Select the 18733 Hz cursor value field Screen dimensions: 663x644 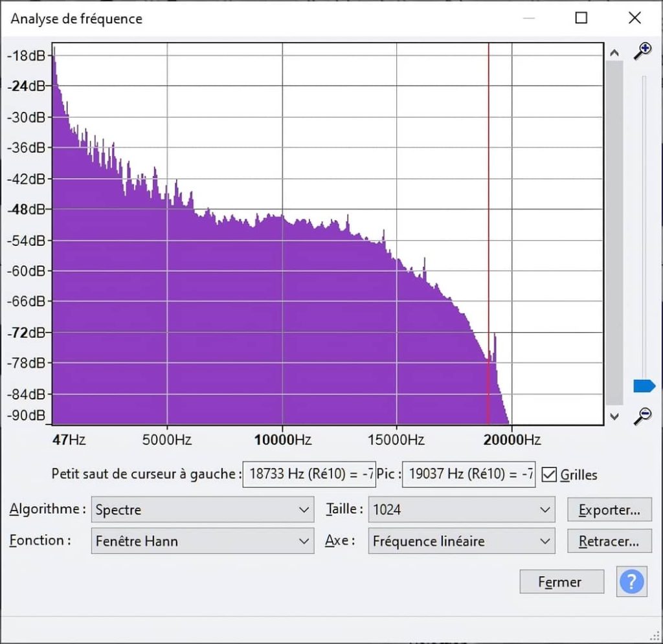pyautogui.click(x=309, y=474)
